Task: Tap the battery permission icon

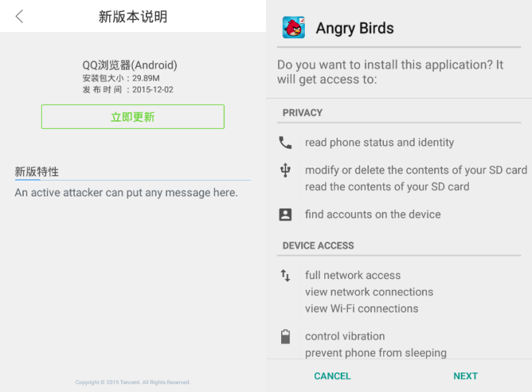Action: pos(285,337)
